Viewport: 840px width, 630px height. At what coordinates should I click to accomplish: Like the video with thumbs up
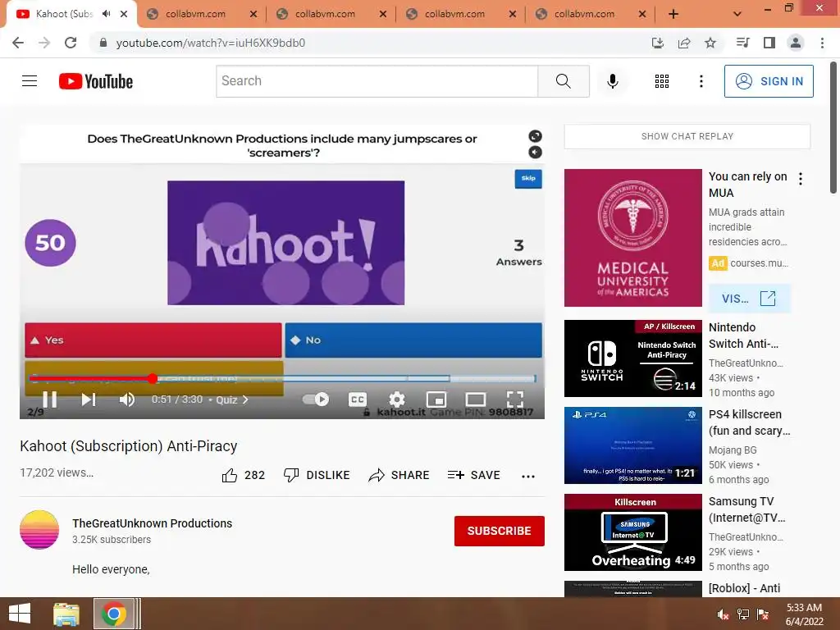pos(230,475)
